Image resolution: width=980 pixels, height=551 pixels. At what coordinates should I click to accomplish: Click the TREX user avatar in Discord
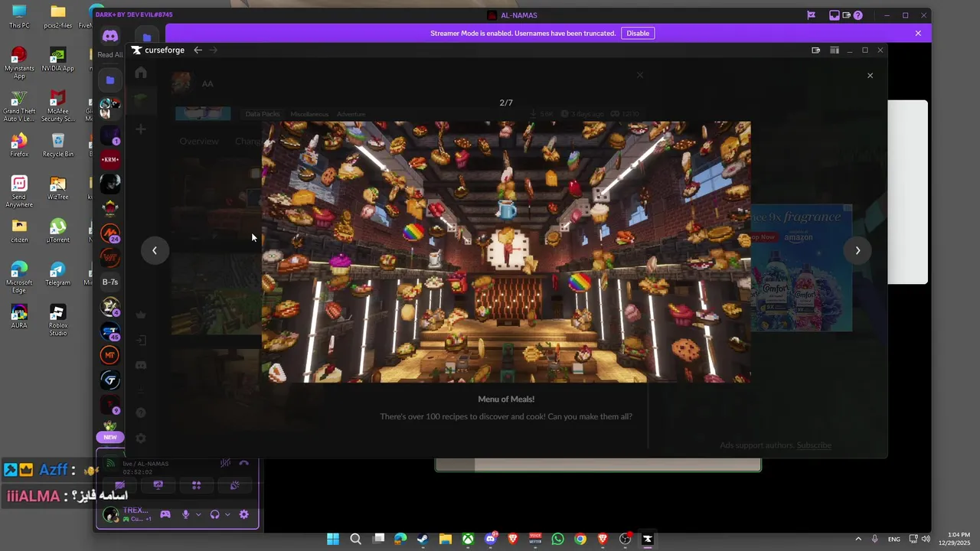(x=111, y=515)
